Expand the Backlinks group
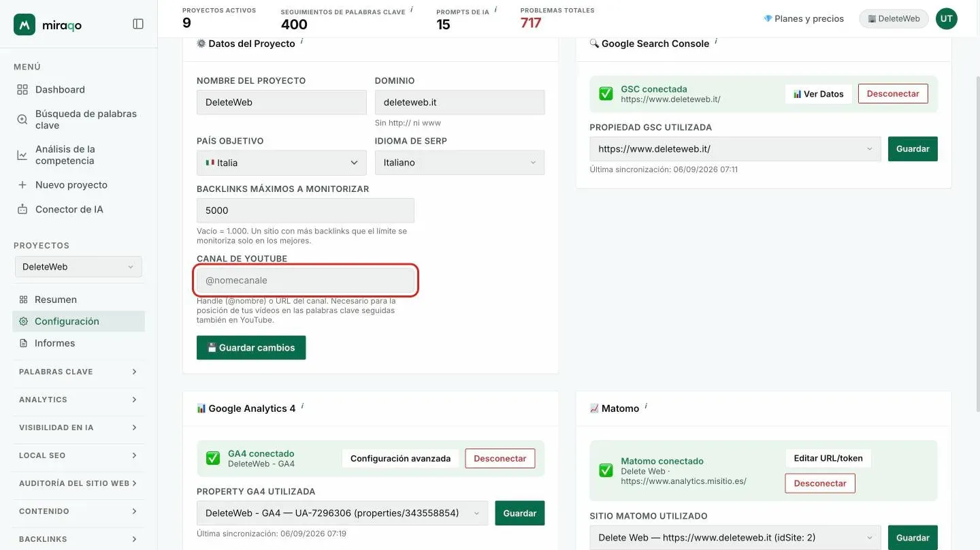The height and width of the screenshot is (550, 980). (78, 539)
